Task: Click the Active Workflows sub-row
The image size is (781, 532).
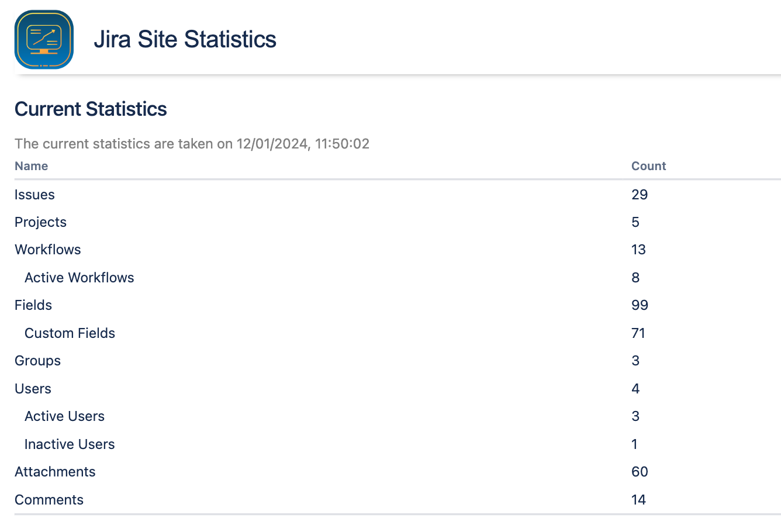Action: pos(80,278)
